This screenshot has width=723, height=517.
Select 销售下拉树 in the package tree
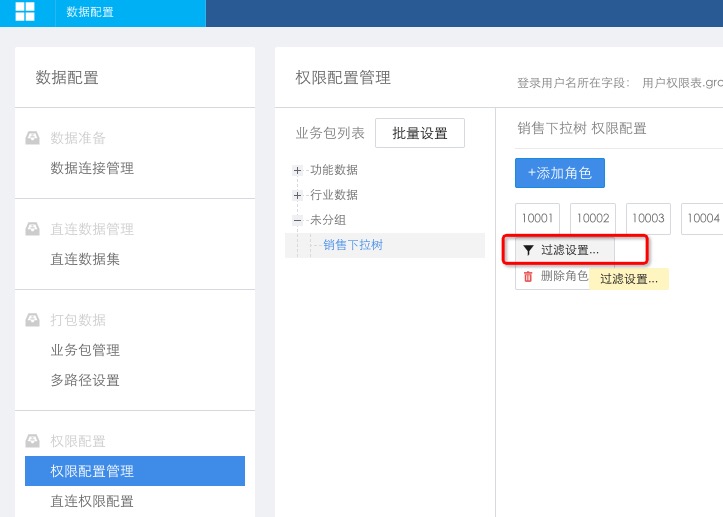[x=352, y=245]
